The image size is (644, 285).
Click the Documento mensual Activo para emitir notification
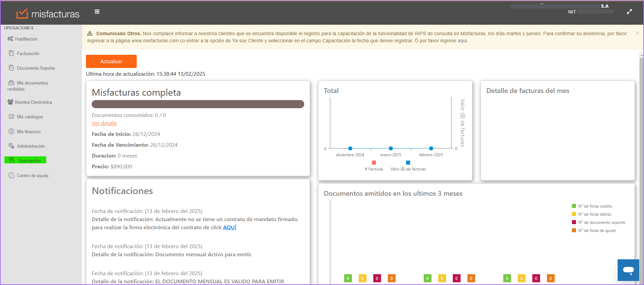coord(172,254)
